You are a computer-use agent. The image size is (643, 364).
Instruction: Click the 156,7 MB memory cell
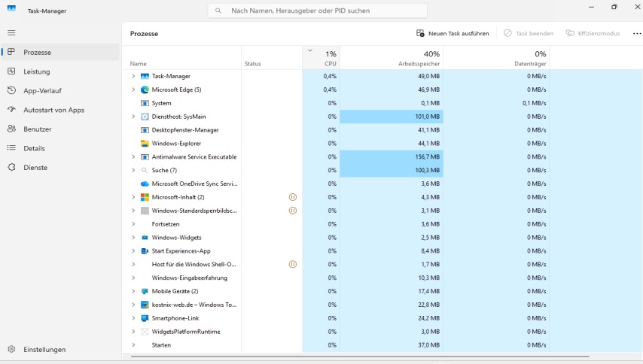coord(392,157)
